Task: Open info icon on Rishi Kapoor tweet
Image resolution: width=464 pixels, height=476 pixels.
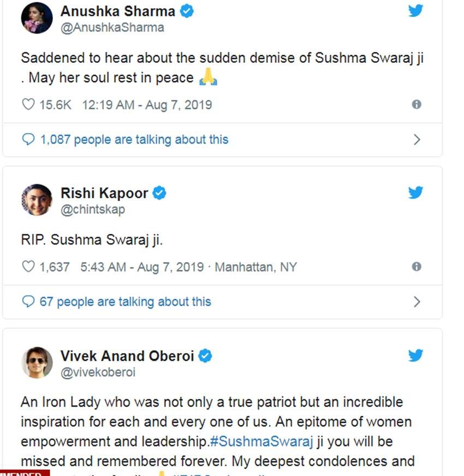Action: click(x=417, y=266)
